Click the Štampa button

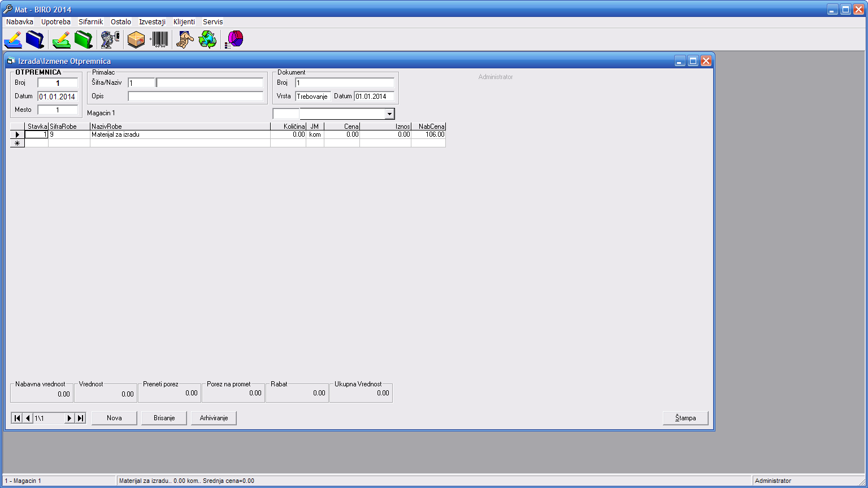685,418
